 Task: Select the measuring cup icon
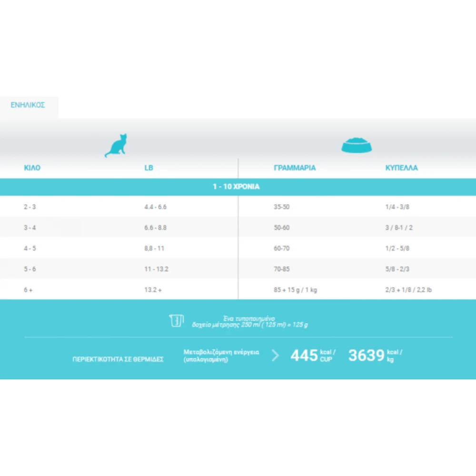click(176, 320)
